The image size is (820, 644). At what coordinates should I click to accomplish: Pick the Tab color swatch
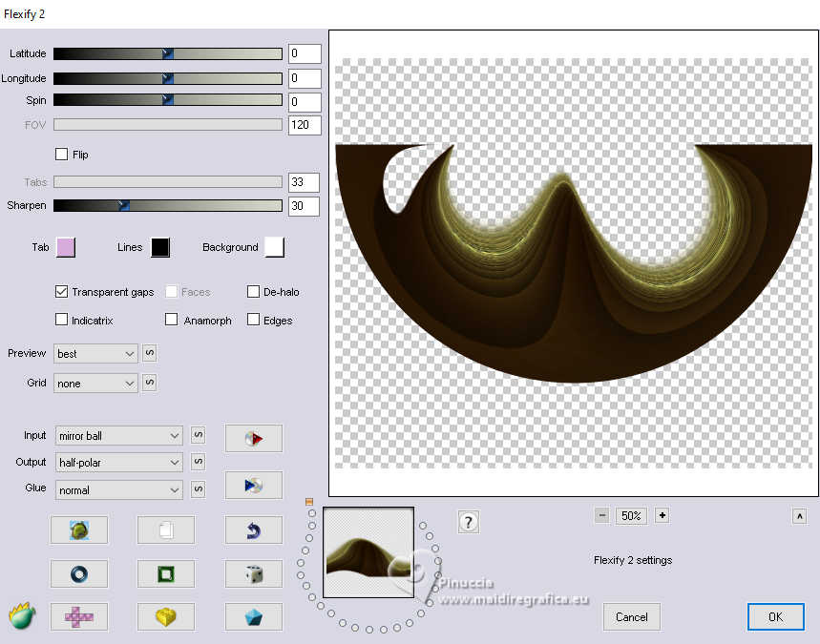[66, 247]
